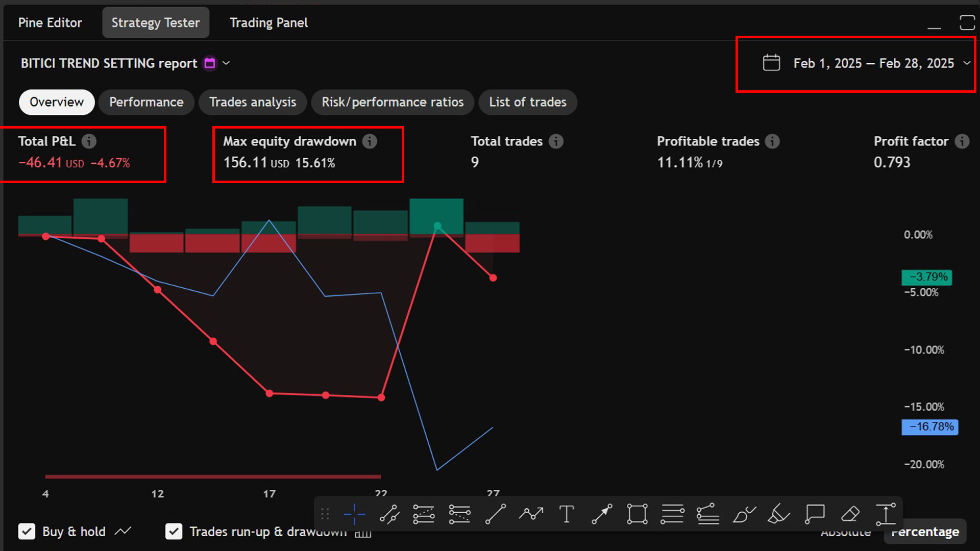Select the callout annotation tool
980x551 pixels.
click(x=814, y=514)
